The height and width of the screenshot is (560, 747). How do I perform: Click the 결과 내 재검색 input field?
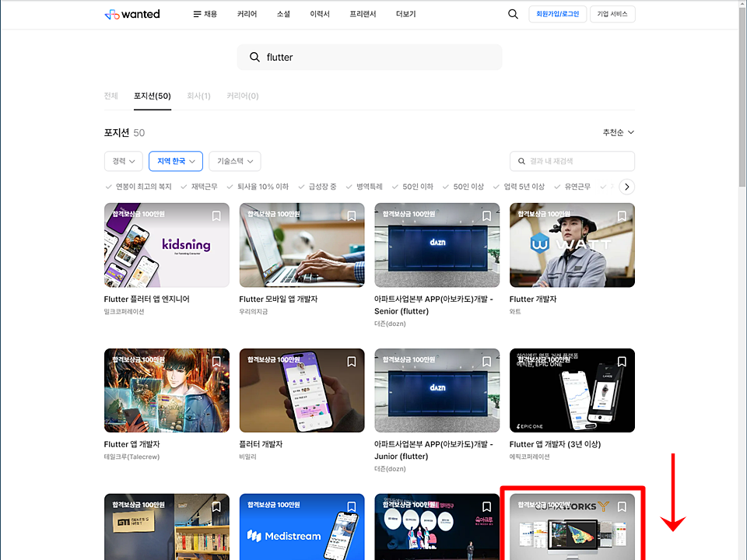coord(572,162)
